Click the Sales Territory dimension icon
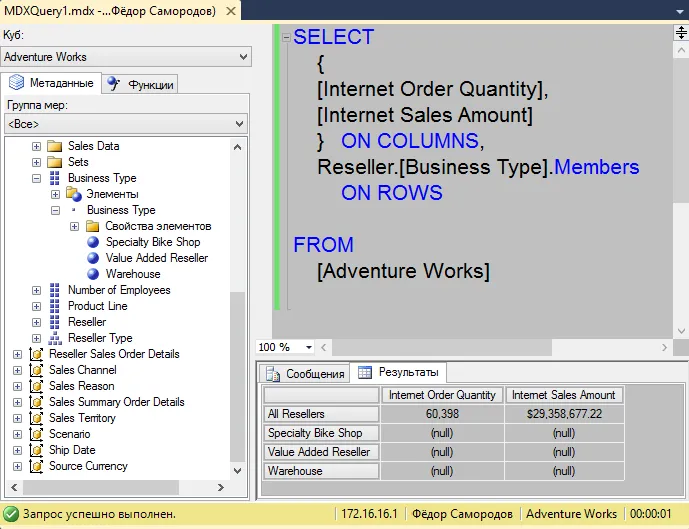689x529 pixels. 36,418
